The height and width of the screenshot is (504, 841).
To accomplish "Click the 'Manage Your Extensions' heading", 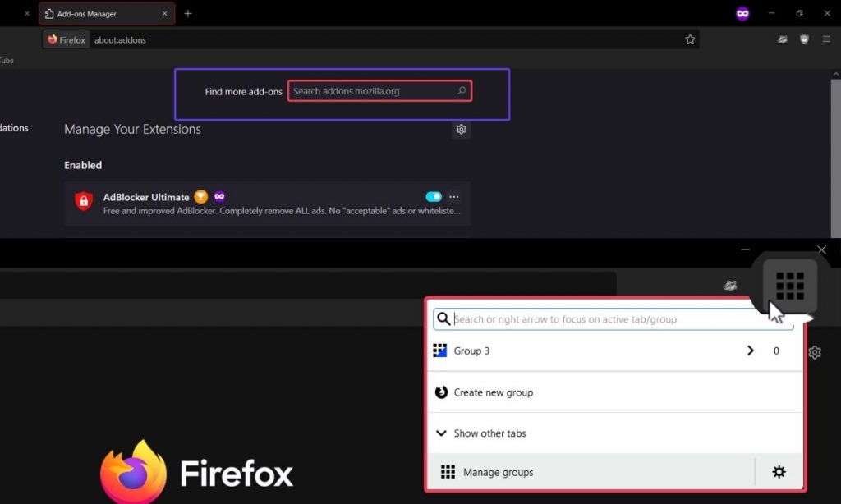I will point(132,129).
